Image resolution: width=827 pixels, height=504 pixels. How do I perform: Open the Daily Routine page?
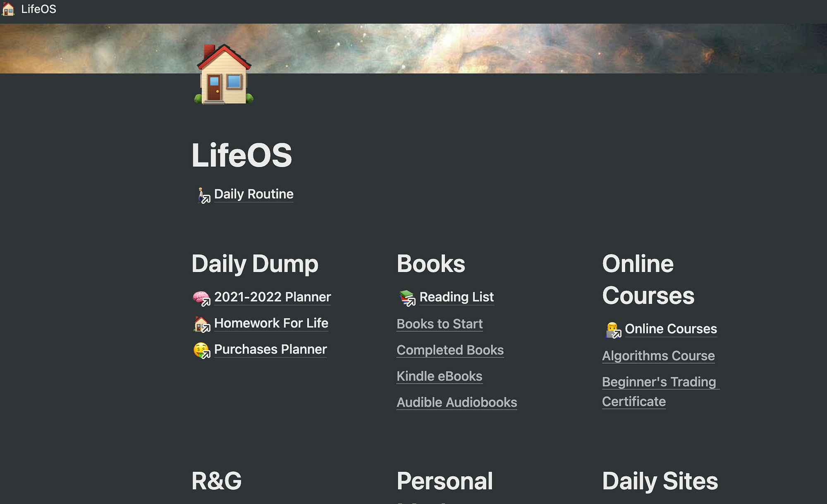pos(254,194)
